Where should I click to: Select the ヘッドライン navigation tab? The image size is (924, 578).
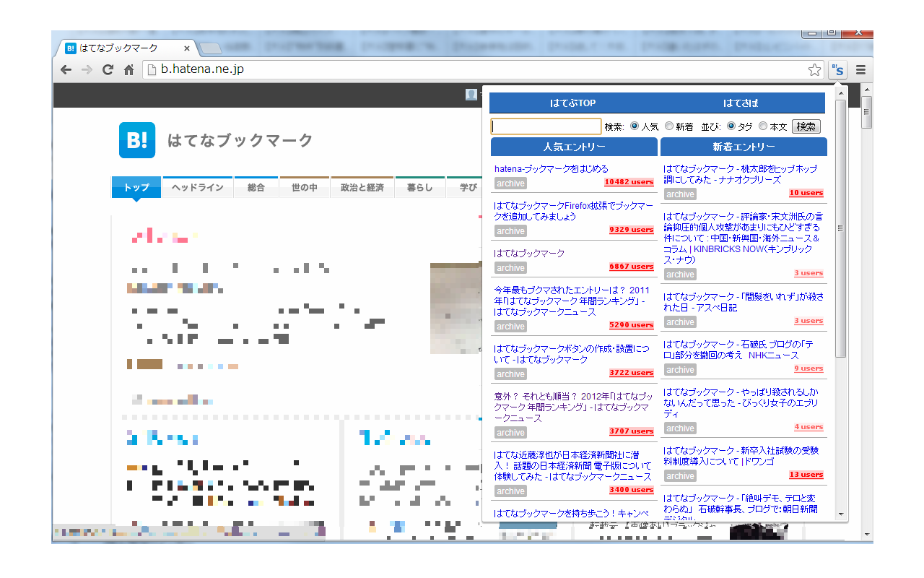(198, 187)
